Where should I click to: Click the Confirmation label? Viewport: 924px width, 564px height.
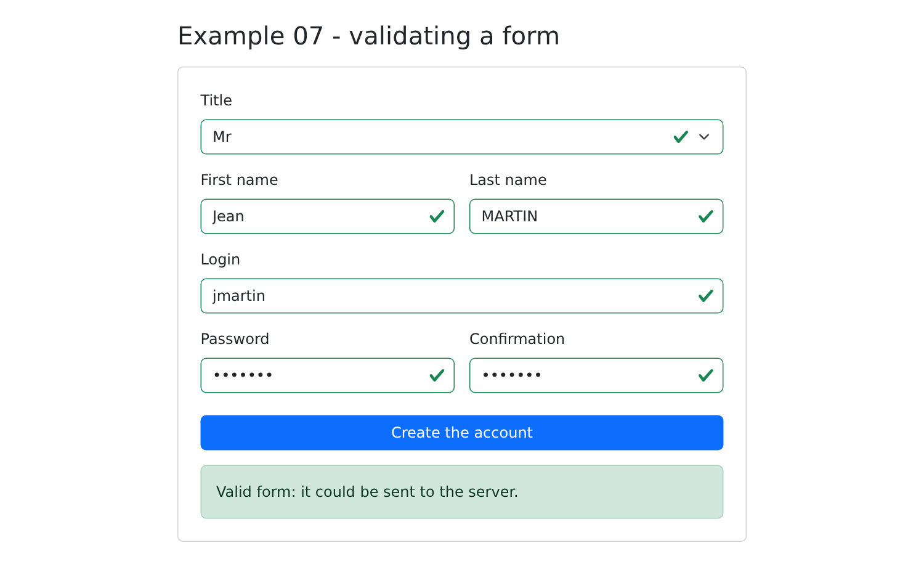pos(517,339)
